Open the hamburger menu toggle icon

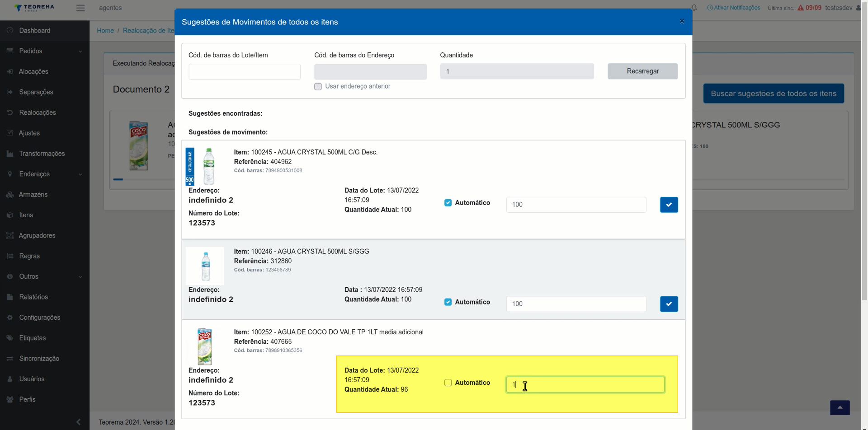pos(80,8)
